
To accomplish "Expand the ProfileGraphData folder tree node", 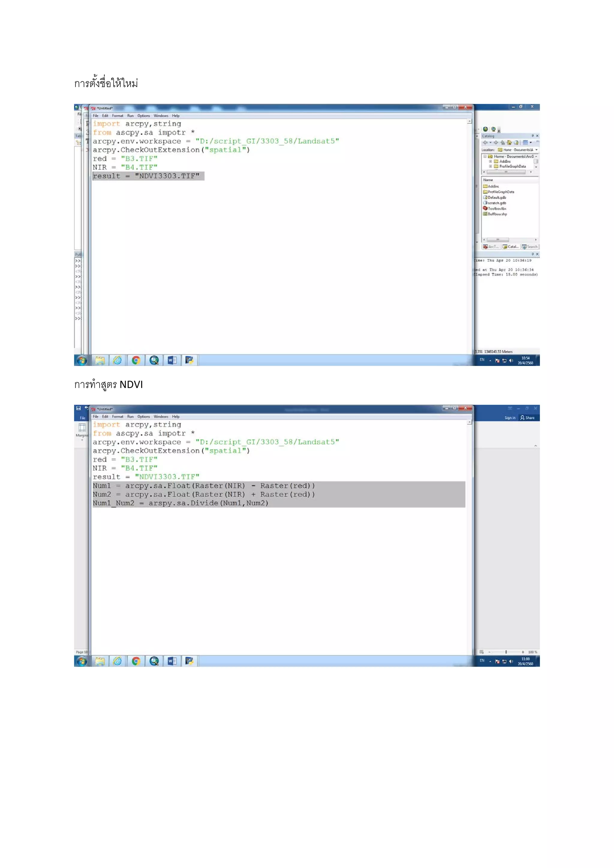I will click(490, 166).
